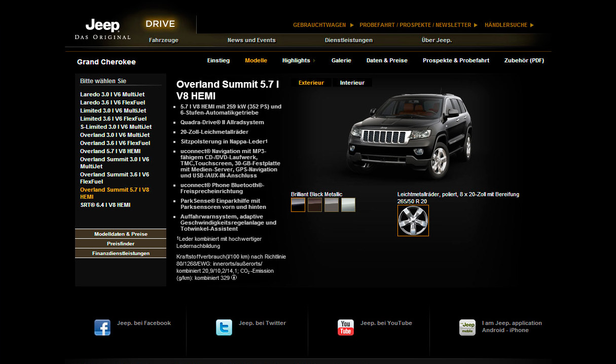Expand the Highlights submenu arrow
The image size is (616, 364).
[314, 61]
